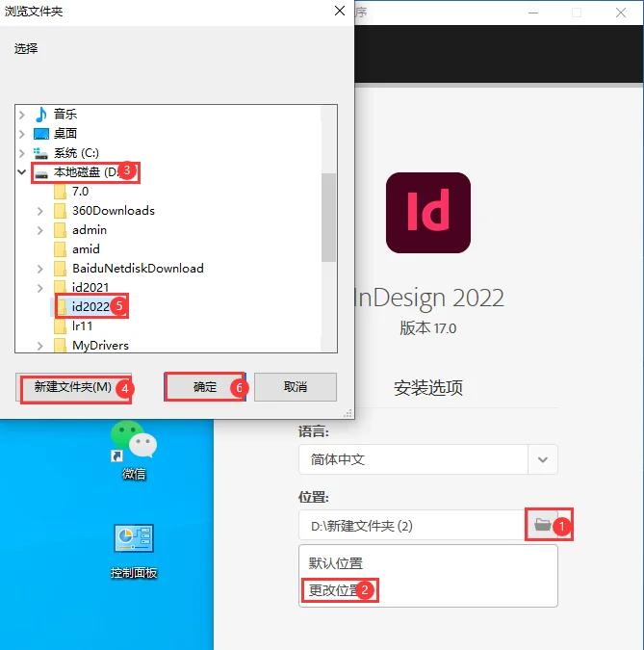Select the 系统 (C:) drive icon

[40, 153]
